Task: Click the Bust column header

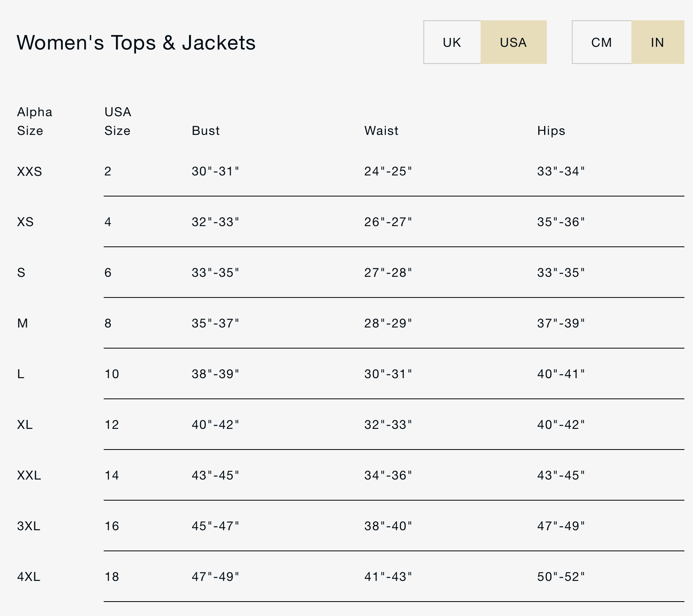Action: coord(206,131)
